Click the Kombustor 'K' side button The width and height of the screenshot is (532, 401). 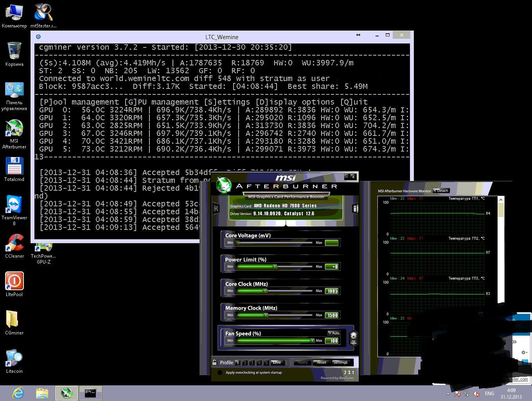[x=216, y=208]
